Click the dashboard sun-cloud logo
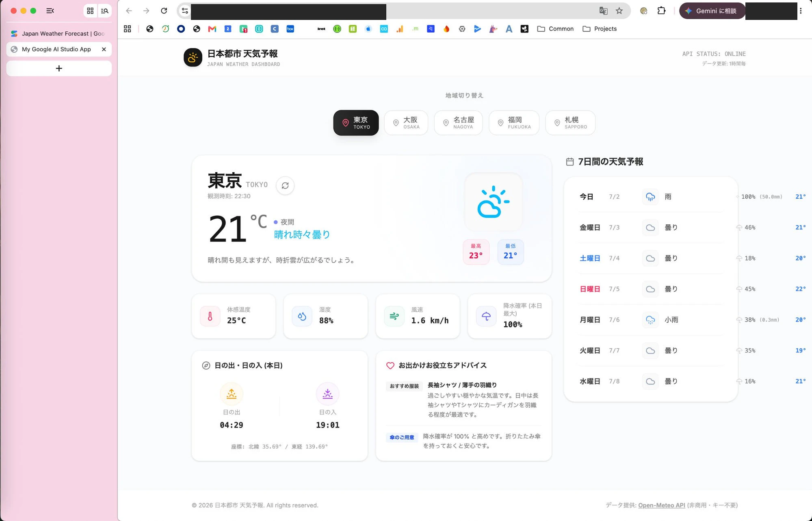 (x=193, y=58)
